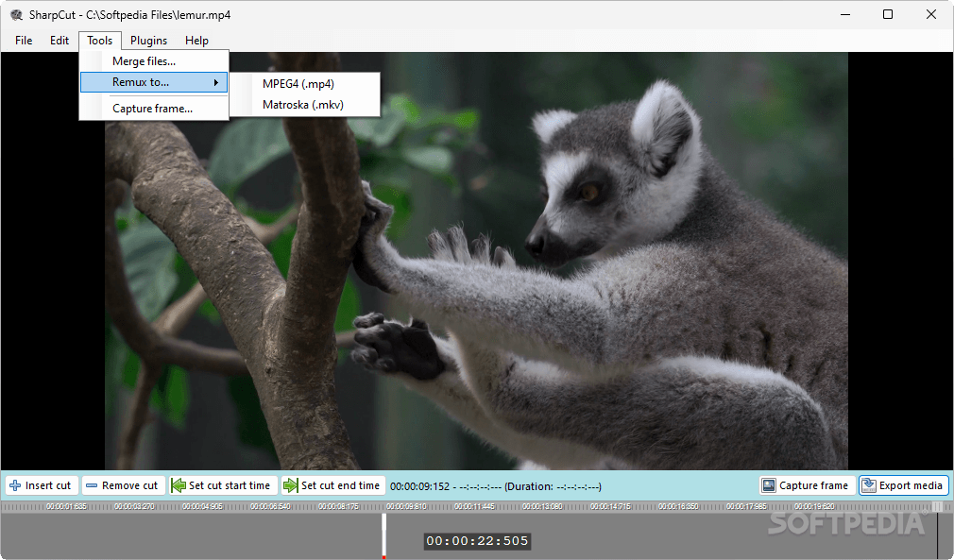954x560 pixels.
Task: Remux to MPEG4 (.mp4)
Action: (x=305, y=84)
